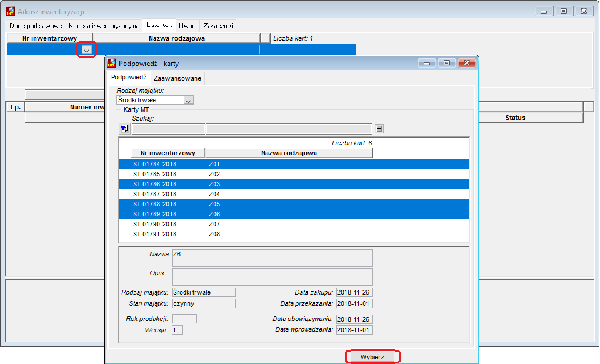Switch to the Zaawansowane tab
Viewport: 600px width, 364px height.
click(x=177, y=78)
